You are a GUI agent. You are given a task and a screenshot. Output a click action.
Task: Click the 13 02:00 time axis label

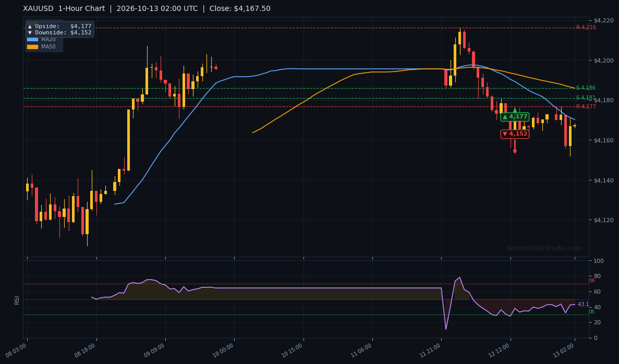(x=564, y=350)
